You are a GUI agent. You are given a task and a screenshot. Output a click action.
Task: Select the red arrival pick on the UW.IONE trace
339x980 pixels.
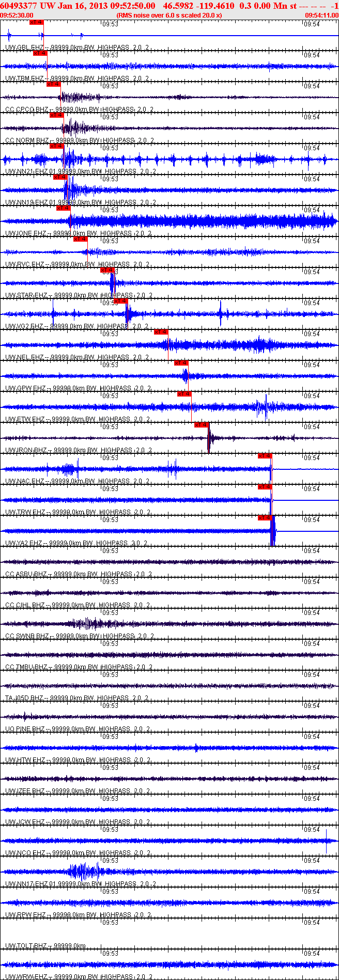(x=64, y=208)
